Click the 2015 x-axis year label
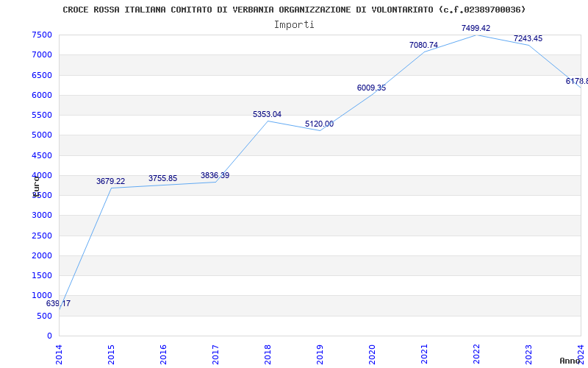 pyautogui.click(x=111, y=355)
